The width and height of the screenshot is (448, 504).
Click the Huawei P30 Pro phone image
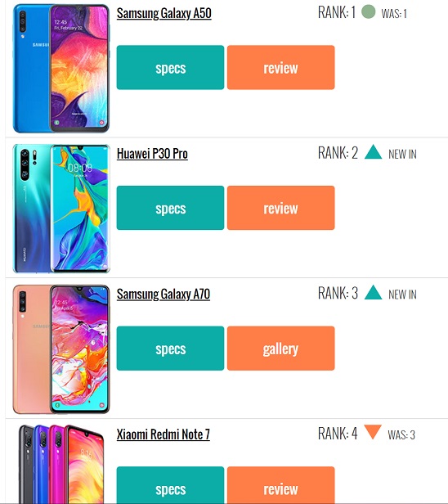[61, 209]
